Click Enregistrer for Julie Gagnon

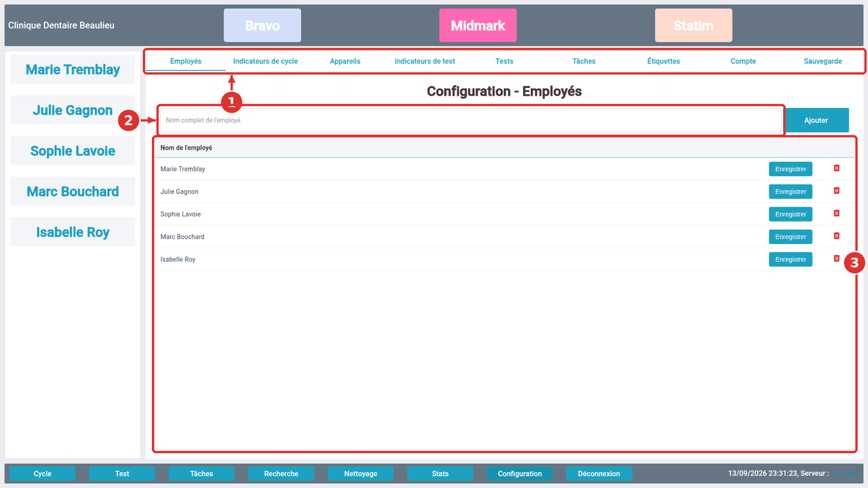(x=791, y=192)
